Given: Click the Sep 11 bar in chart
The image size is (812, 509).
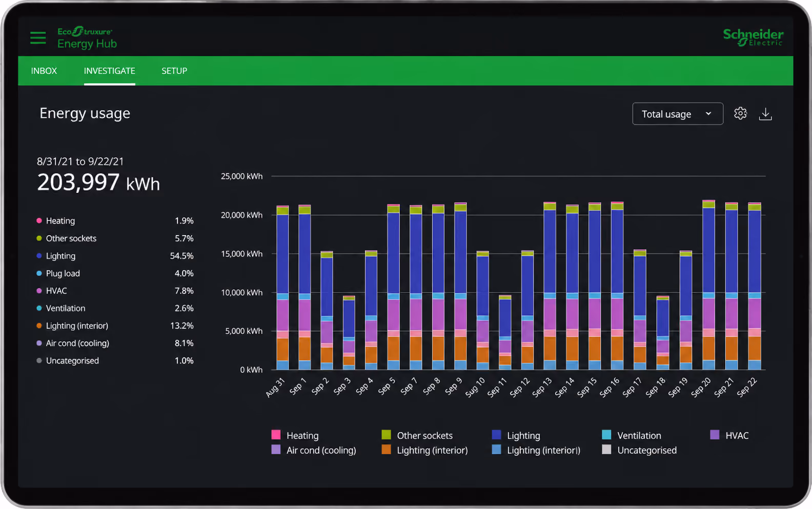Looking at the screenshot, I should point(505,332).
